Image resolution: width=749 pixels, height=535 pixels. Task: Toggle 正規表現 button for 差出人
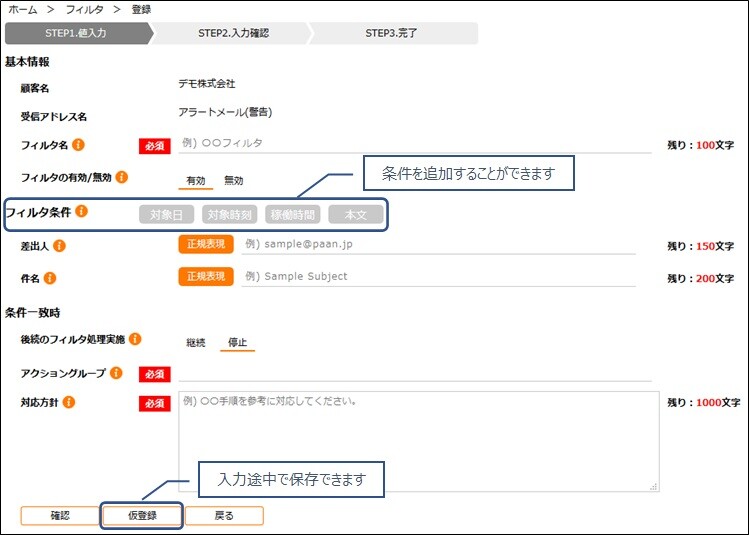[x=206, y=244]
